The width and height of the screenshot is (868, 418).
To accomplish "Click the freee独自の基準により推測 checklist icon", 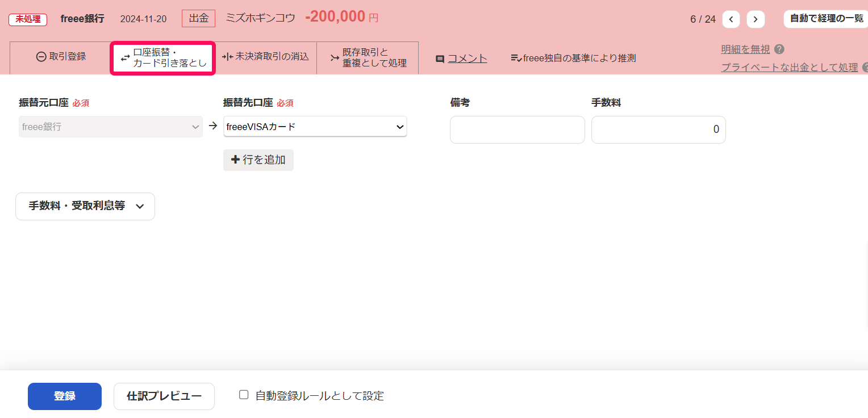I will (x=516, y=58).
